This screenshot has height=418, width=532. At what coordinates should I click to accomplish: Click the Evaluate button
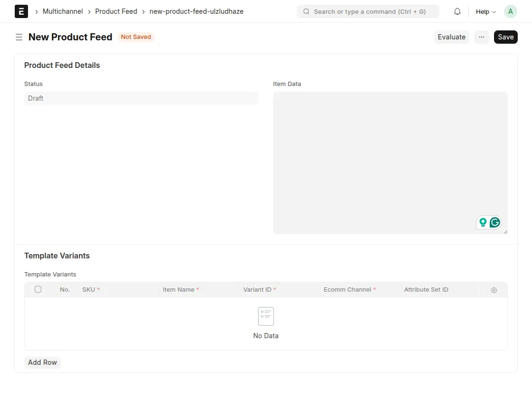(x=451, y=37)
